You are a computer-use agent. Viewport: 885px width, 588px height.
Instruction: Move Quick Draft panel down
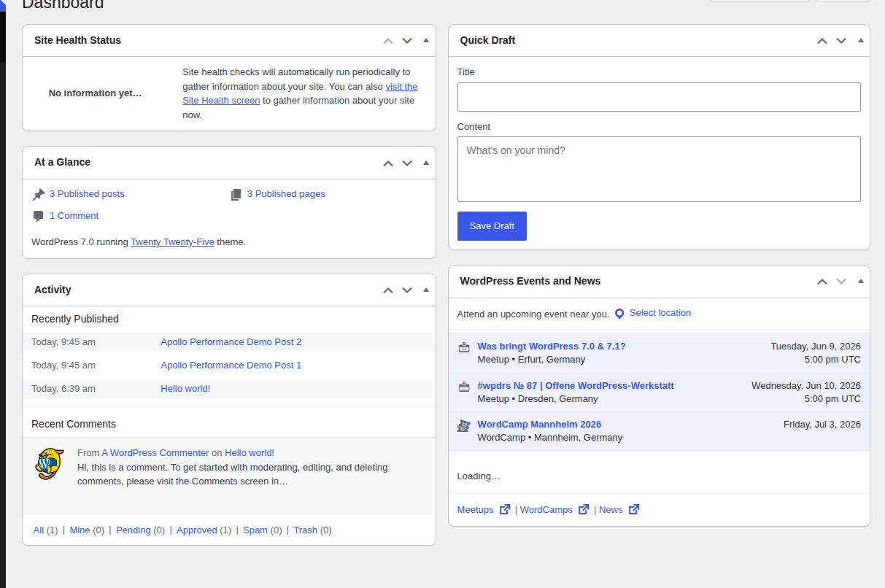tap(841, 41)
